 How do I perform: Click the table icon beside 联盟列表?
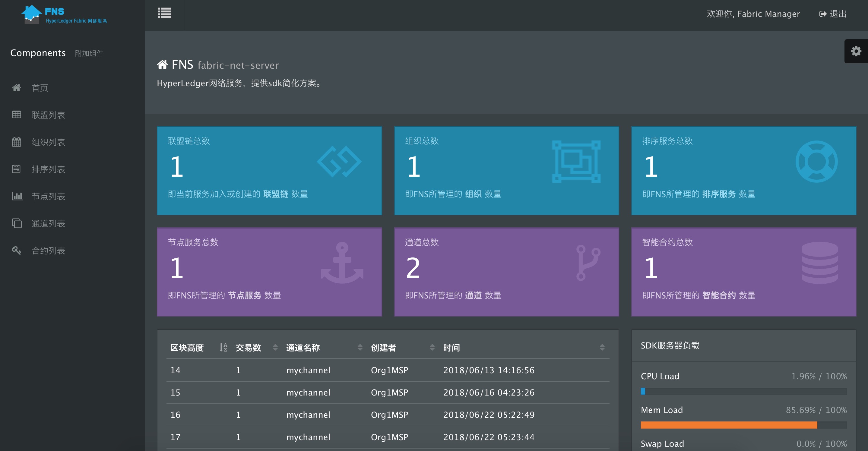pos(17,115)
